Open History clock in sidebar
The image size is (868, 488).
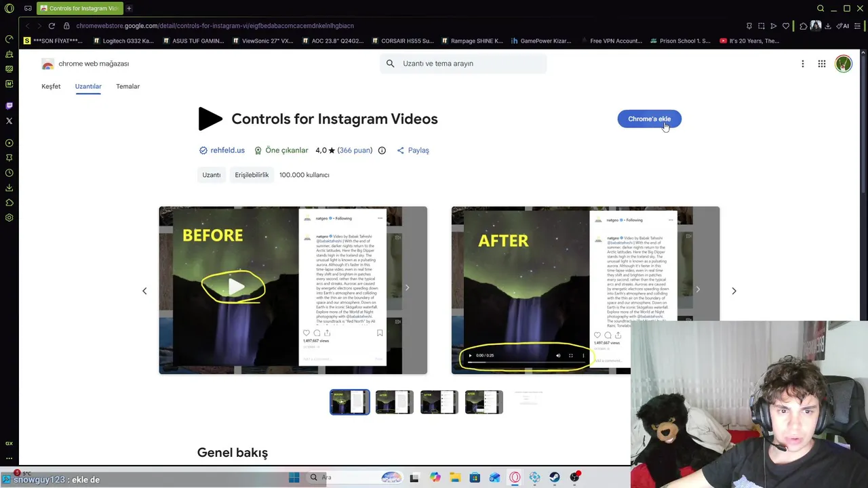[x=9, y=173]
